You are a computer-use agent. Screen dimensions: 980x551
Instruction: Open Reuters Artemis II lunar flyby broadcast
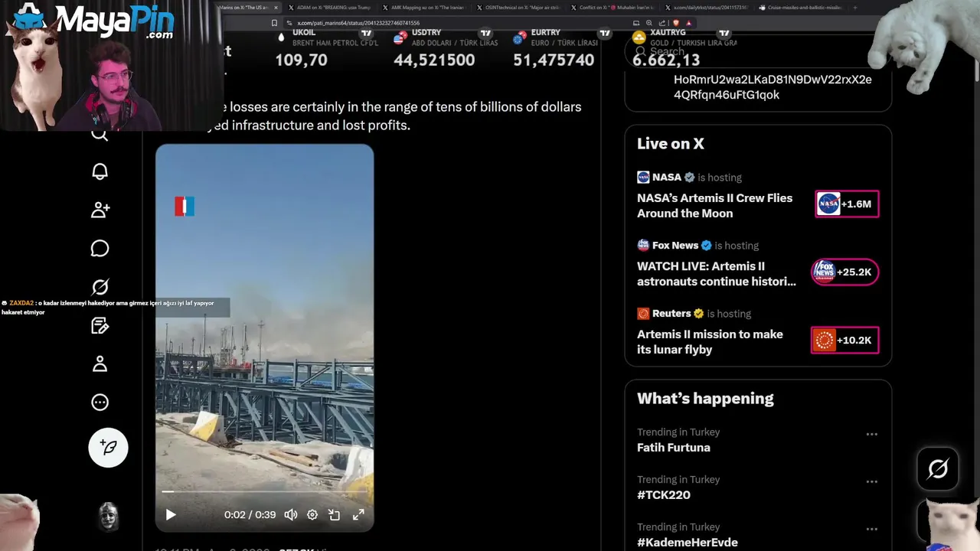point(710,342)
